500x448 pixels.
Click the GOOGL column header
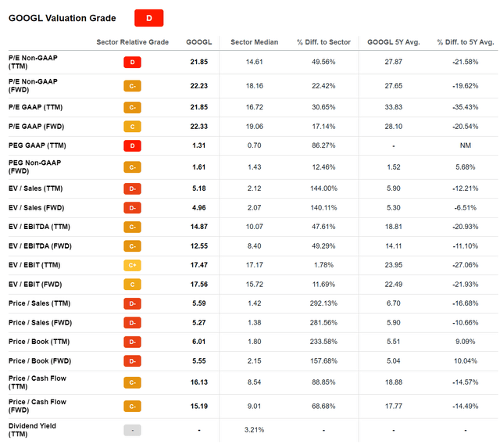pos(199,42)
